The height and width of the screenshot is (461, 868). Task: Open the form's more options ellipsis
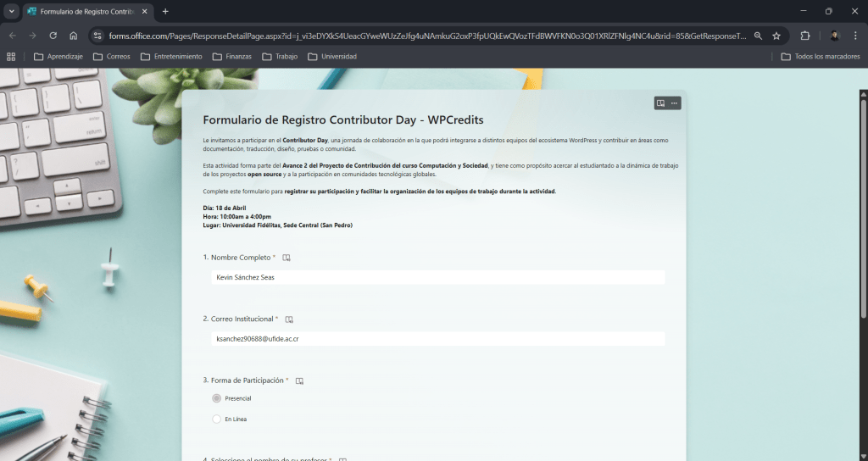tap(675, 103)
